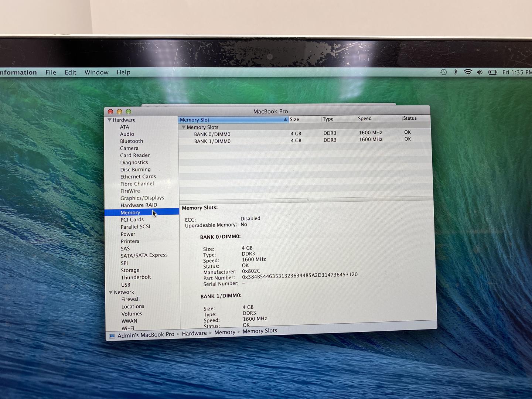Viewport: 532px width, 399px height.
Task: Select Power in the sidebar
Action: tap(128, 234)
